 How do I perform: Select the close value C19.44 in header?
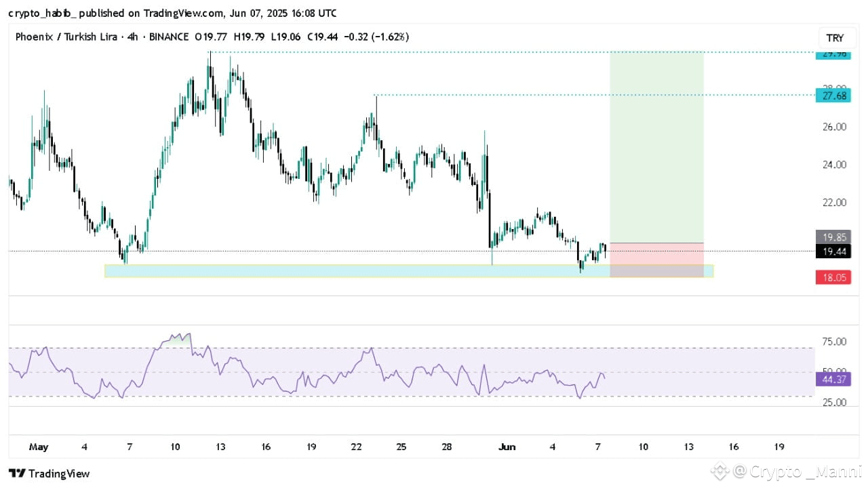[x=323, y=37]
